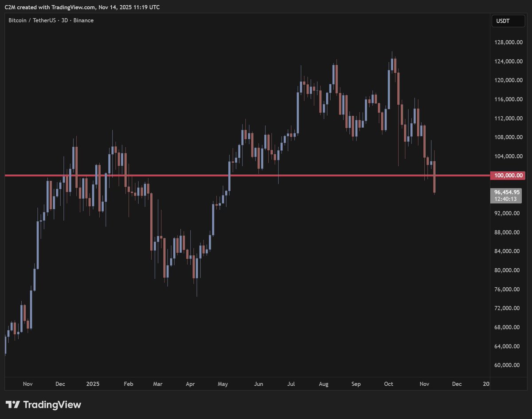Click the candle countdown 12:40:13
Screen dimensions: 532x419
506,199
